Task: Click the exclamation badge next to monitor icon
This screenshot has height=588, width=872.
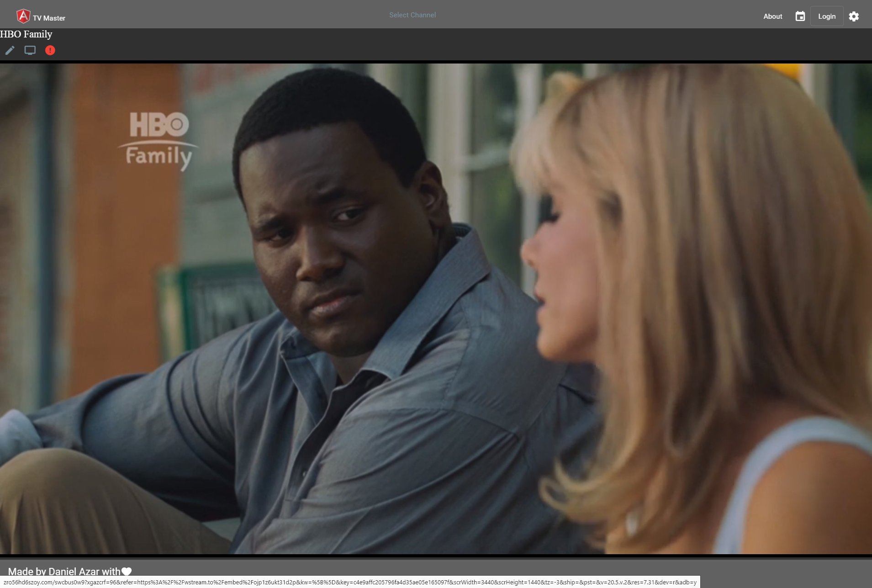Action: coord(50,50)
